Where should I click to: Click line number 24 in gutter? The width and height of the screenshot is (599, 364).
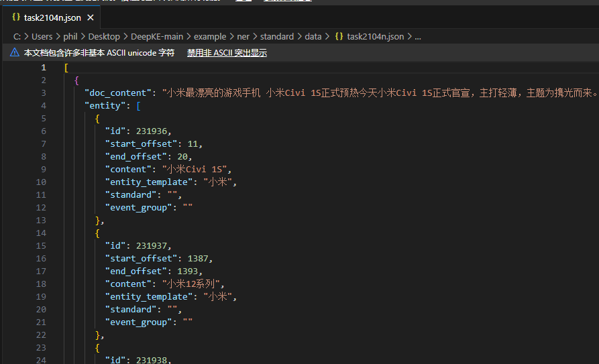(42, 360)
